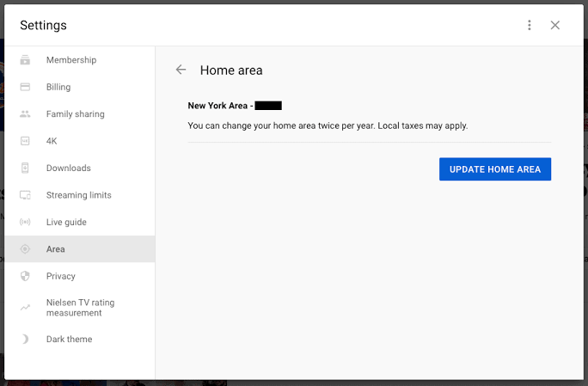Click the Settings dialog title

43,25
